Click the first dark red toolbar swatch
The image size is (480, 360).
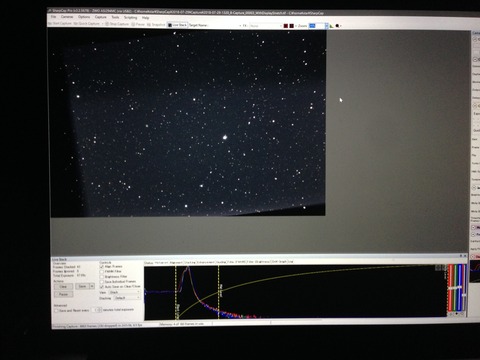pos(286,26)
